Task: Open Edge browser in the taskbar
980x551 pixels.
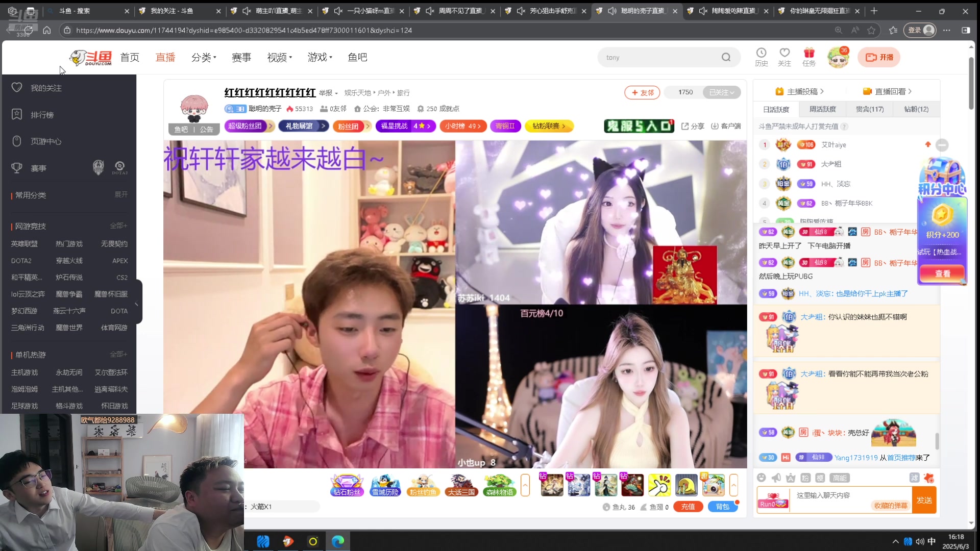Action: click(338, 541)
